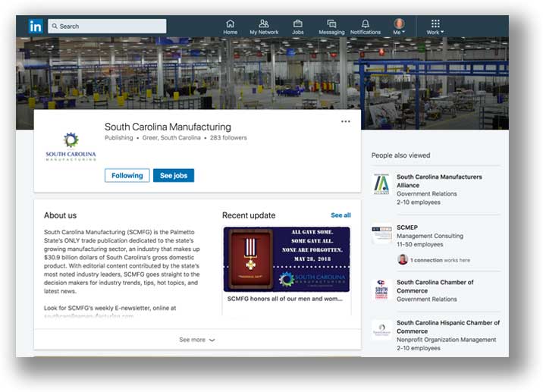The image size is (543, 392).
Task: Toggle the Following button
Action: pos(127,175)
